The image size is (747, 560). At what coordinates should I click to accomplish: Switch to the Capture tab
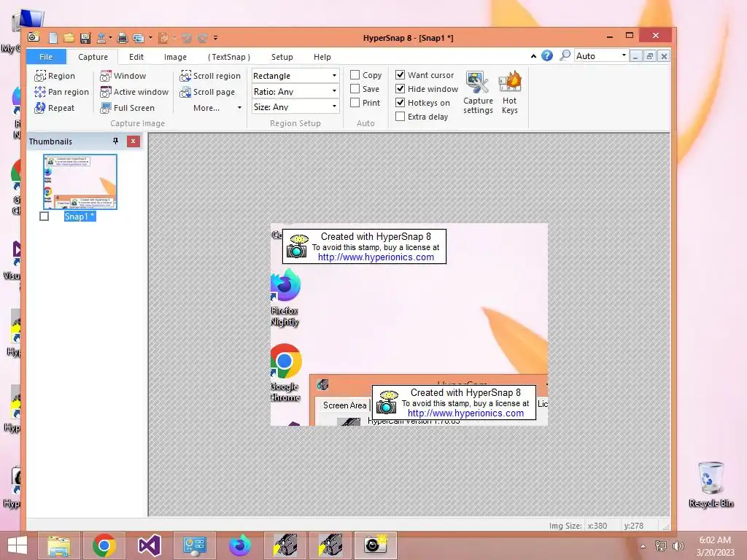click(93, 57)
